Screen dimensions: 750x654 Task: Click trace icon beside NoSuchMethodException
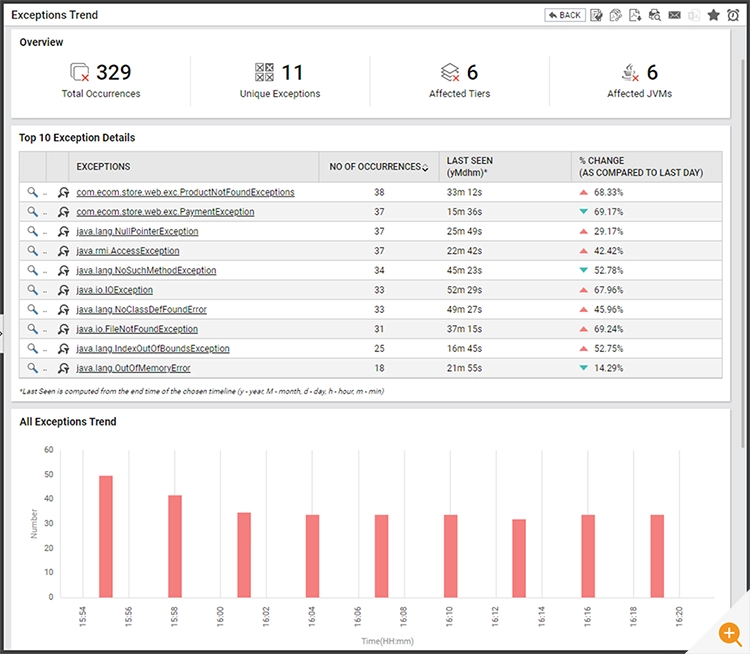pyautogui.click(x=64, y=271)
